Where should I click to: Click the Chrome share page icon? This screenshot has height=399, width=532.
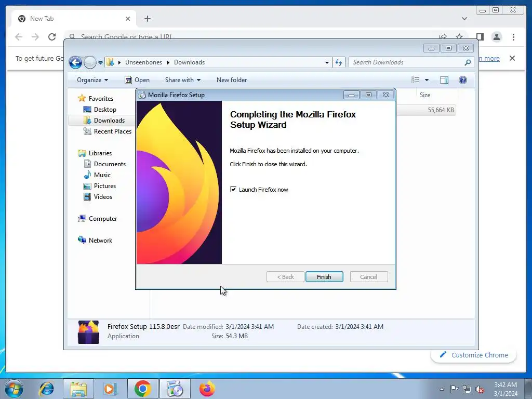(443, 36)
